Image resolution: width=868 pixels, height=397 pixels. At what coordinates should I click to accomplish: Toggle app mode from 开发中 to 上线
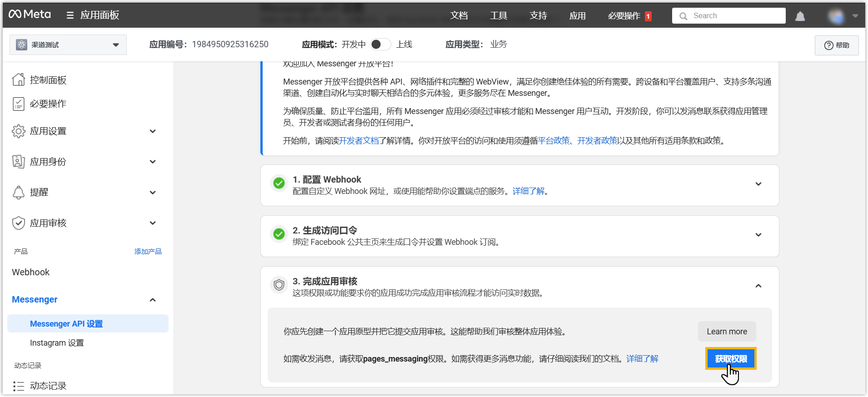[380, 45]
